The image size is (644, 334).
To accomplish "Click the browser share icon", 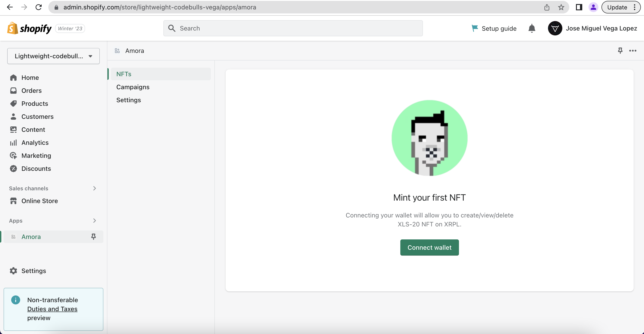I will click(x=547, y=7).
